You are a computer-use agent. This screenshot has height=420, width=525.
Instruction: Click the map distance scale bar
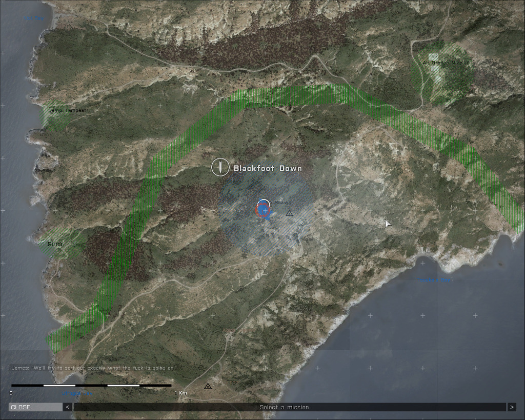91,385
